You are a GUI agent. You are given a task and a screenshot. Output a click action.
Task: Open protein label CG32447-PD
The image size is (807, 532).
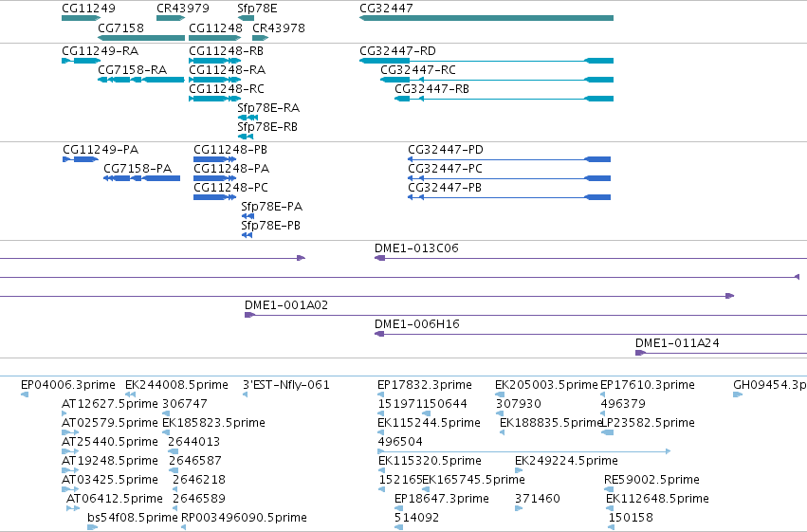click(x=446, y=150)
